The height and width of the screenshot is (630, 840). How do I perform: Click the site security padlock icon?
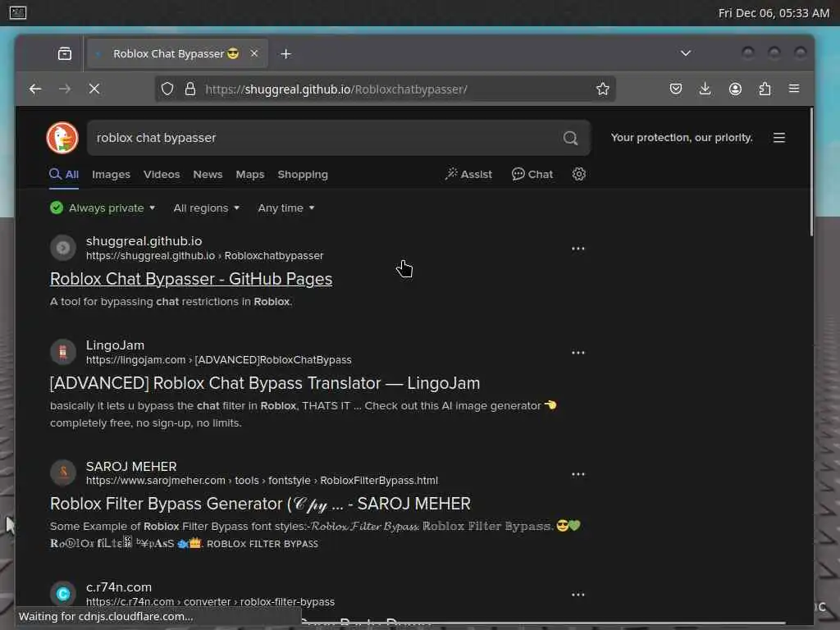[190, 89]
